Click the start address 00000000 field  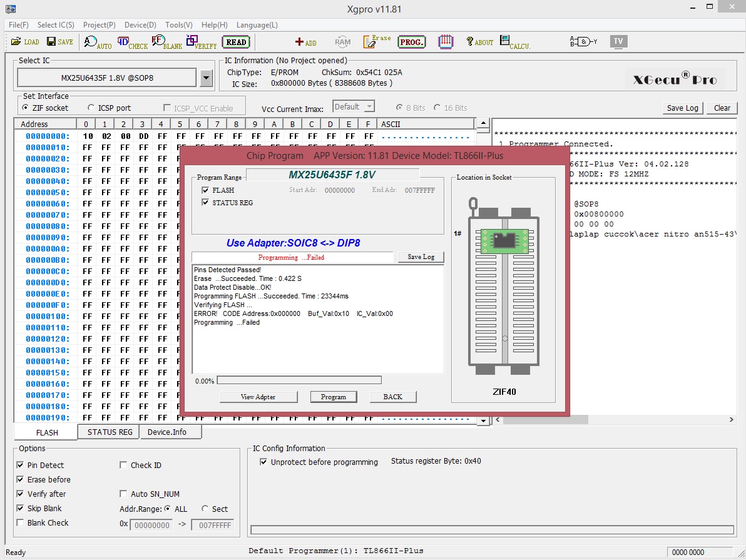click(x=152, y=525)
